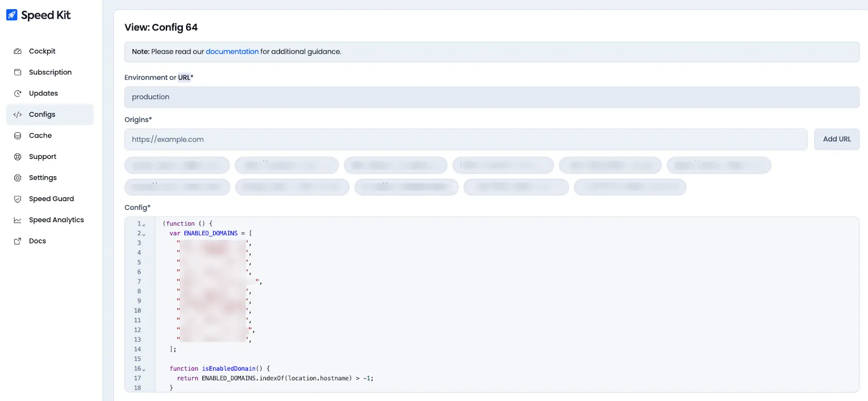Click the Settings gear icon
Image resolution: width=868 pixels, height=401 pixels.
point(17,178)
